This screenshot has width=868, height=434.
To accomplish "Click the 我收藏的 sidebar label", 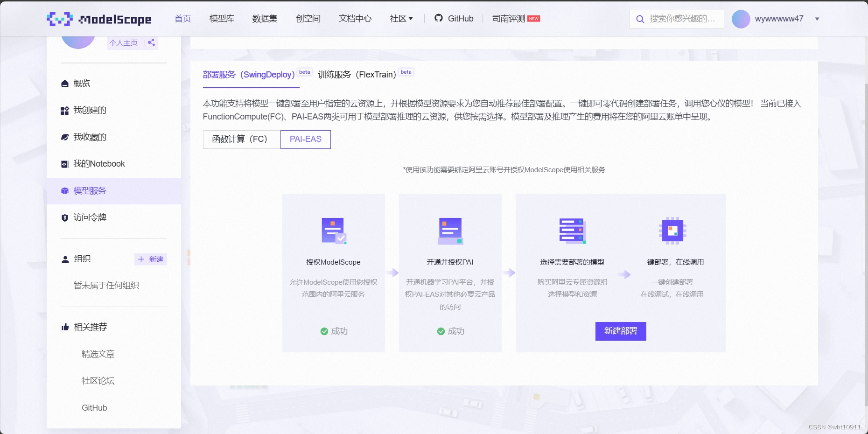I will click(x=90, y=137).
